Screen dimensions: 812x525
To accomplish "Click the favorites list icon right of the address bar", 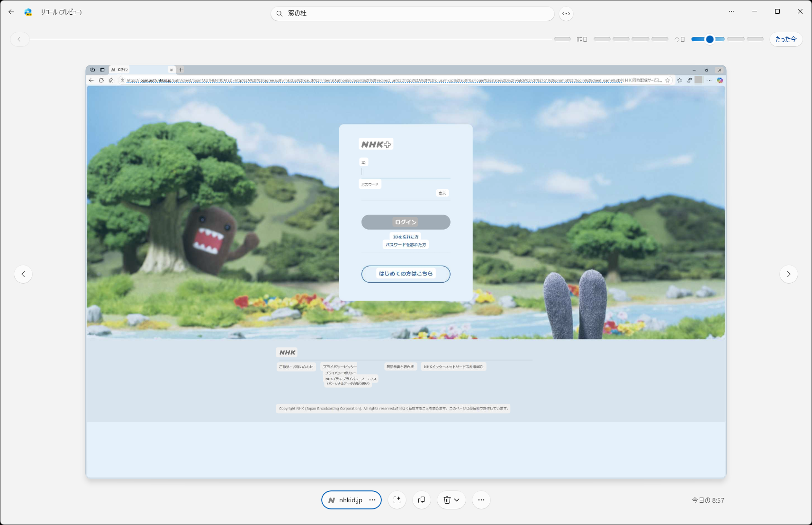I will coord(679,80).
